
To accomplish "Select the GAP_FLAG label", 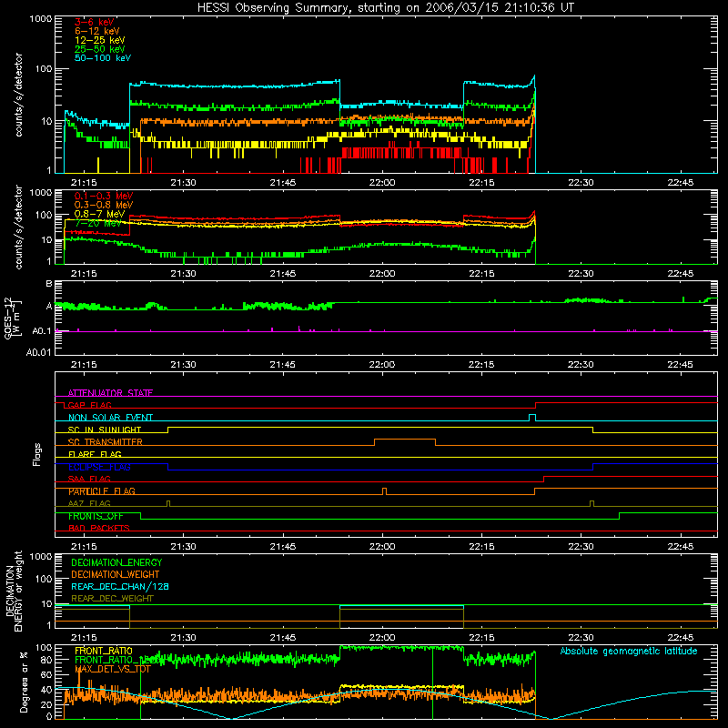I will [x=89, y=405].
